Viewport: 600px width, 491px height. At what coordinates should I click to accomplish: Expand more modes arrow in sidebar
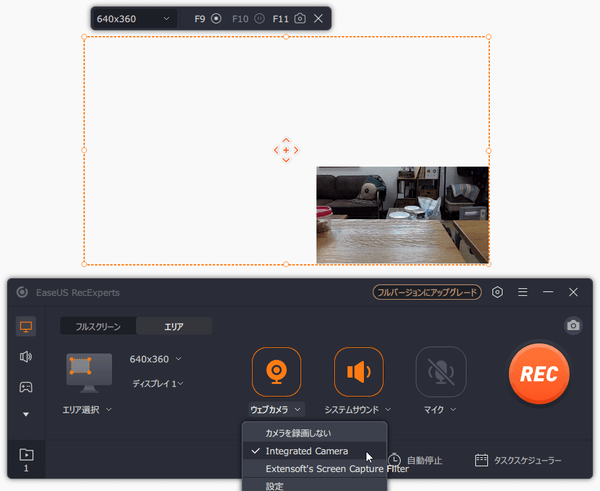click(26, 414)
